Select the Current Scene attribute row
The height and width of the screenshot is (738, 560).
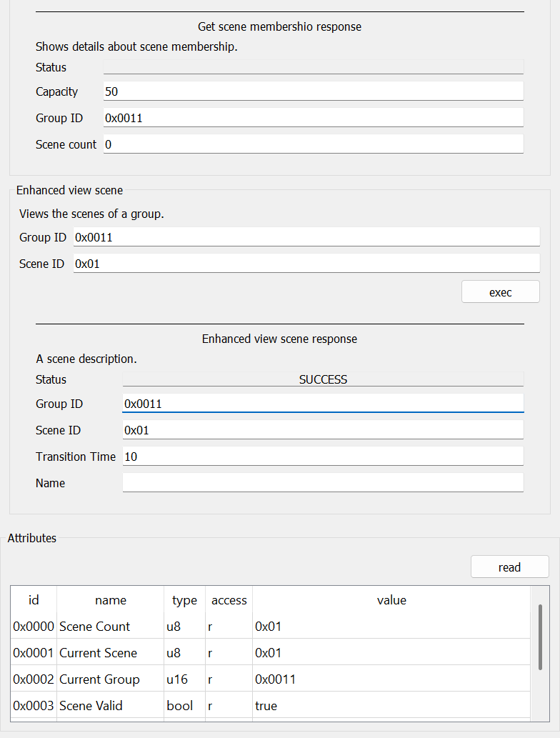(x=271, y=652)
